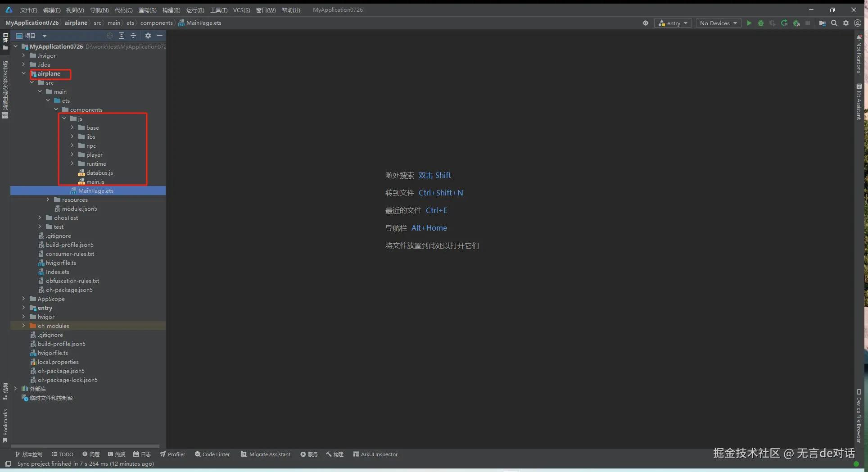Open the Profiler tool window
The width and height of the screenshot is (868, 472).
pos(172,454)
